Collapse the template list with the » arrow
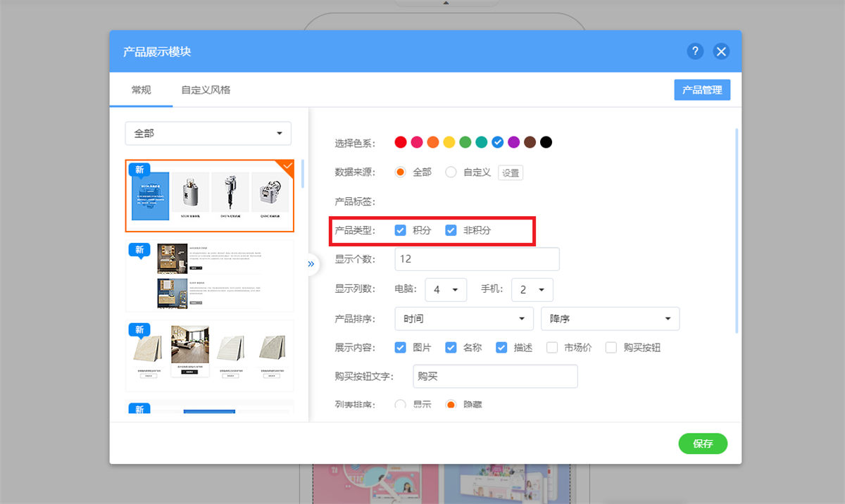845x504 pixels. click(x=311, y=264)
